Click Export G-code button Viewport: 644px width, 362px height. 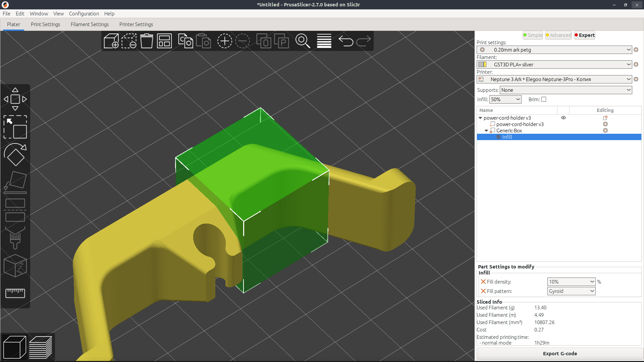pos(560,354)
